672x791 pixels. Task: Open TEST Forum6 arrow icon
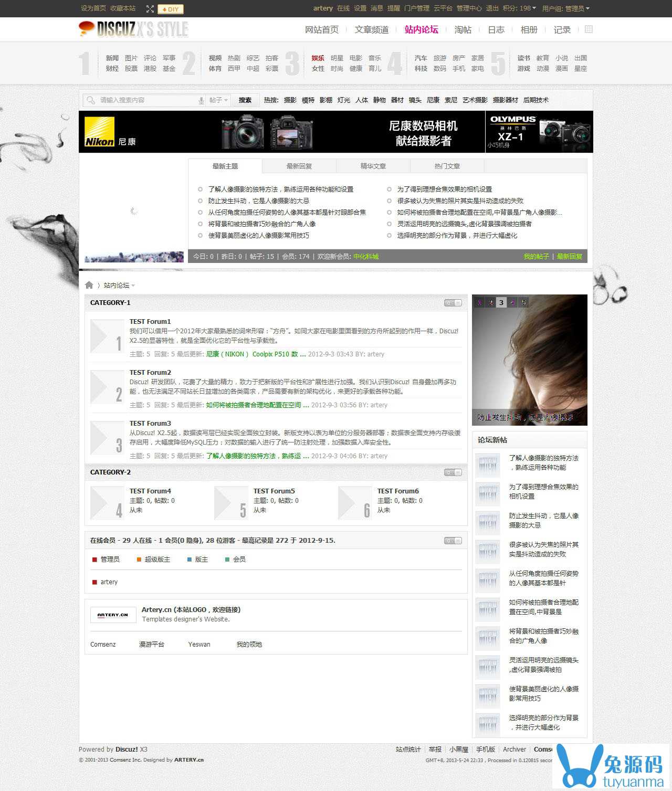point(354,502)
